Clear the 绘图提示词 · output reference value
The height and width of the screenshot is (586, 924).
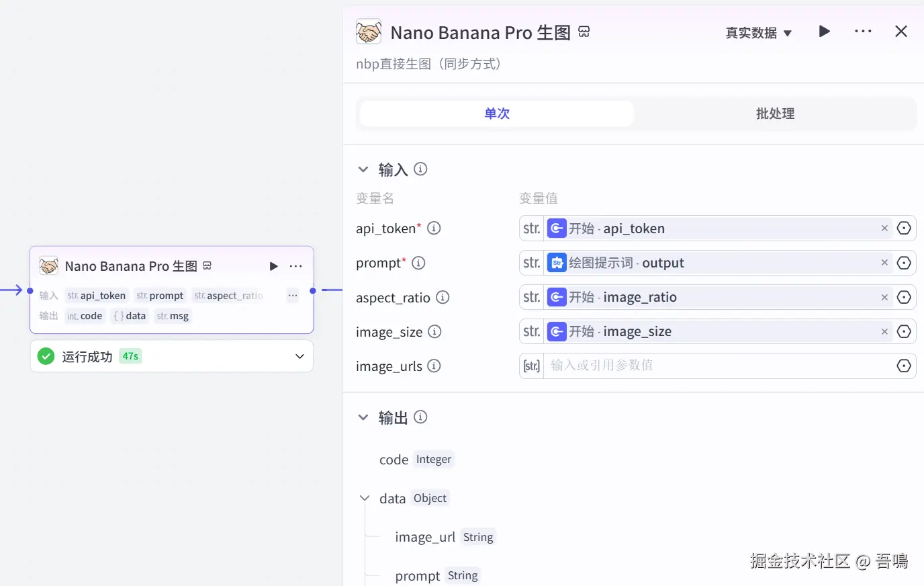(884, 263)
